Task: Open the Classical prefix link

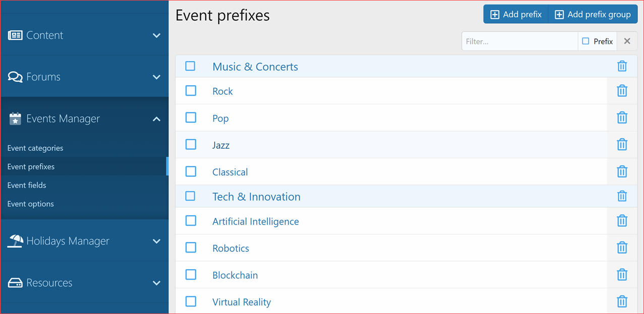Action: (230, 172)
